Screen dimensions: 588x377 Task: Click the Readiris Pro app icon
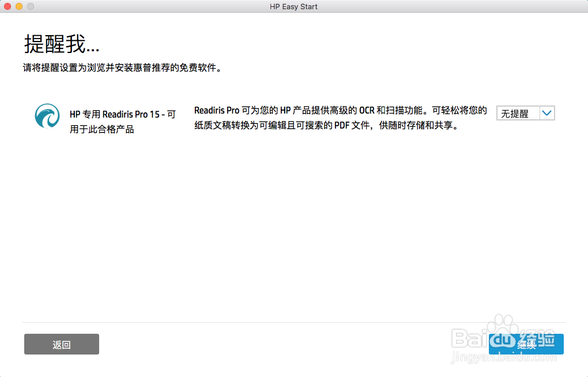tap(47, 116)
